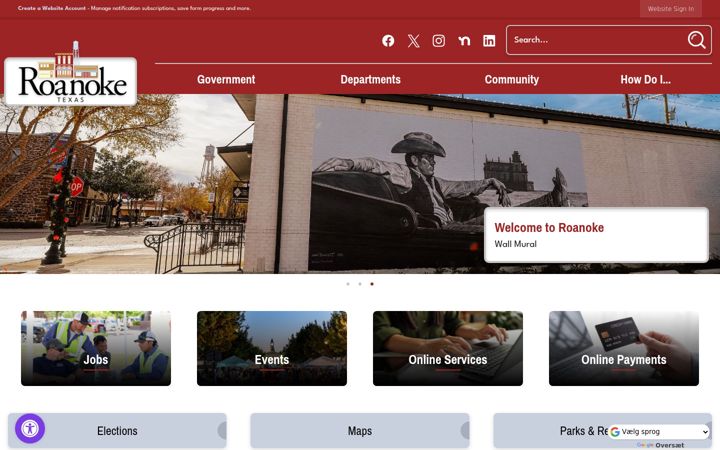Click the Elections button
720x450 pixels.
point(117,431)
